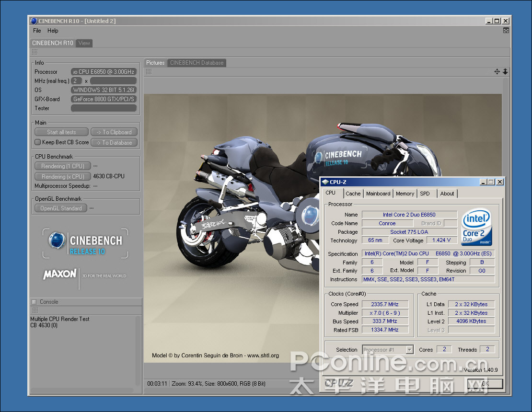Click the Cinebench Release 10 logo in sidebar
532x412 pixels.
(85, 243)
